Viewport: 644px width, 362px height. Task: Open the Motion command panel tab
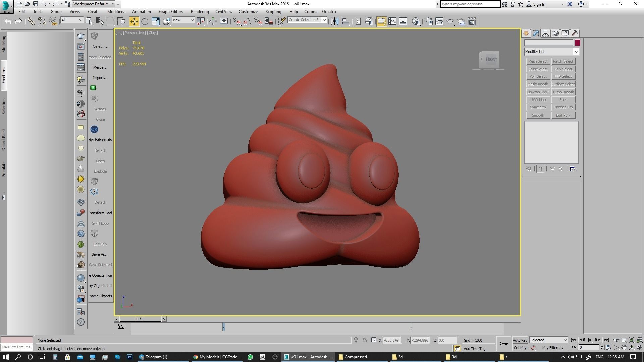[555, 33]
